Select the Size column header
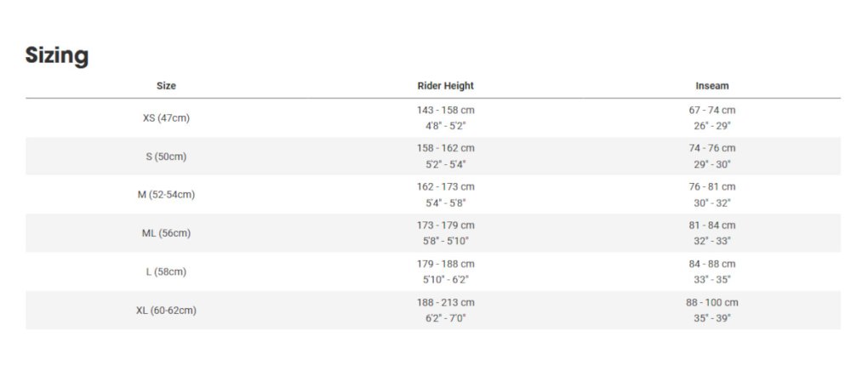 (x=166, y=86)
